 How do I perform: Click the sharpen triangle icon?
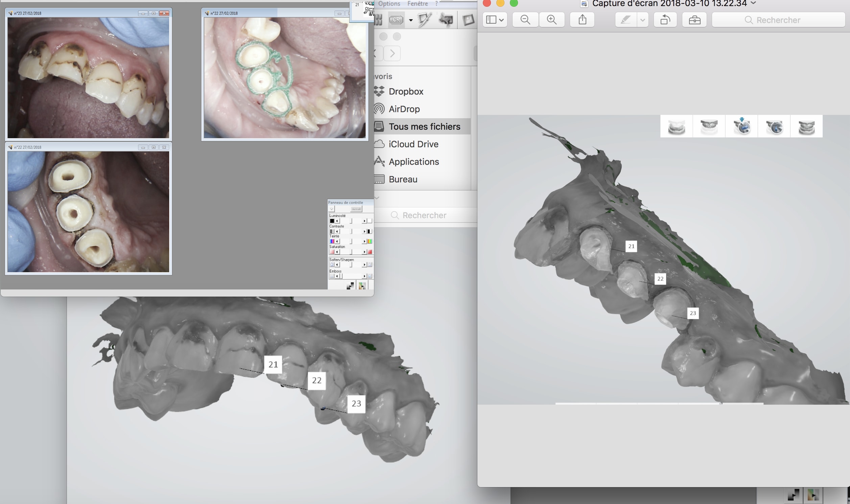(370, 264)
